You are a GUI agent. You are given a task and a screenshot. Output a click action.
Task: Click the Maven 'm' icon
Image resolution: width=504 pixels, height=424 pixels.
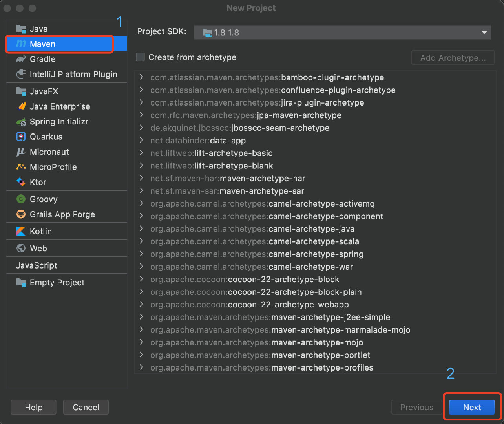click(21, 44)
